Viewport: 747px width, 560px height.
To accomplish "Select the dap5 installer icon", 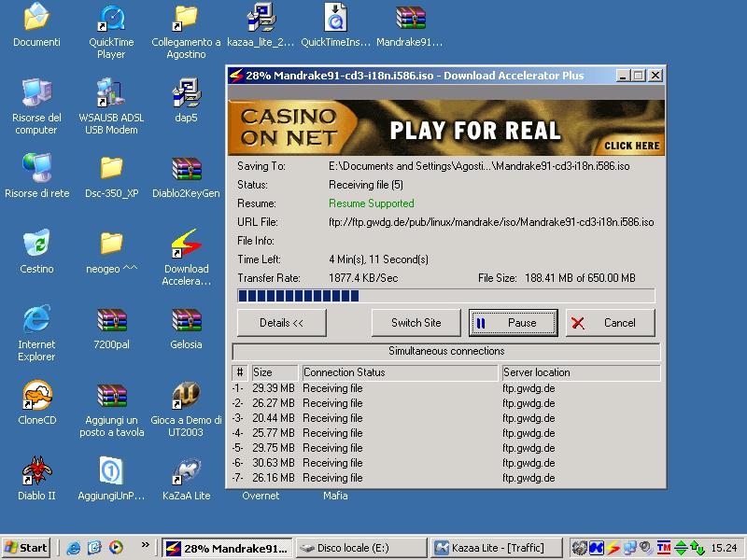I will tap(186, 92).
